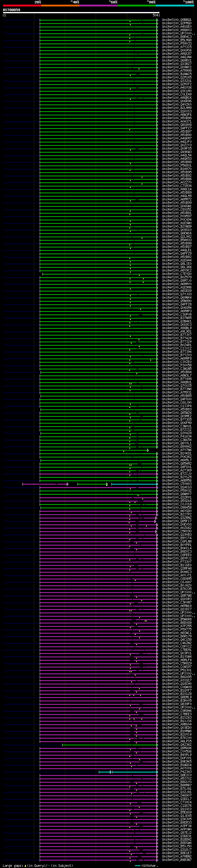Select label UniRef100_B1WQS4
Viewport: 197px width, 868px height.
pyautogui.click(x=176, y=765)
